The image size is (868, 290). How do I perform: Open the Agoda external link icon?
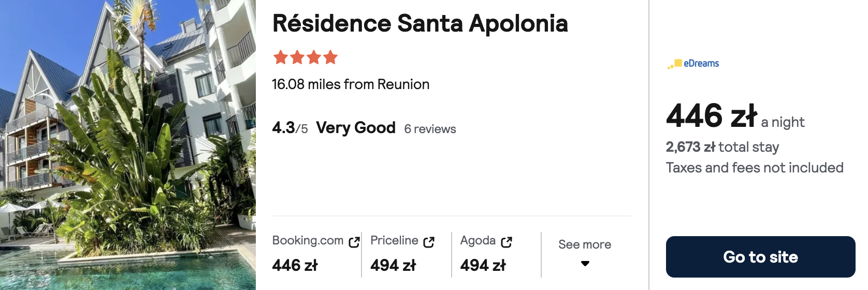click(x=507, y=242)
